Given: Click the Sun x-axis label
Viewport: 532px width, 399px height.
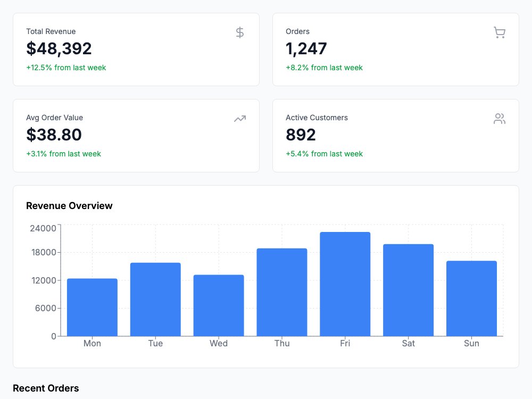Looking at the screenshot, I should tap(471, 343).
